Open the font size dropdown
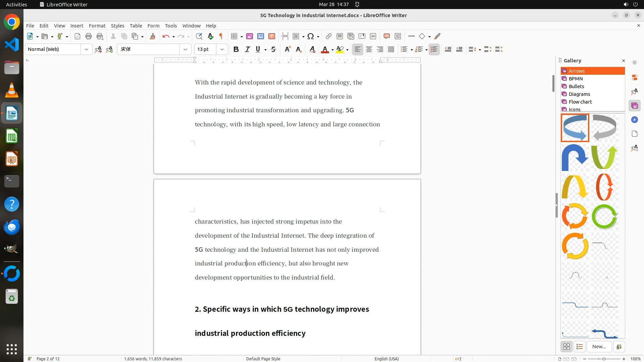Screen dimensions: 644x362 click(222, 50)
